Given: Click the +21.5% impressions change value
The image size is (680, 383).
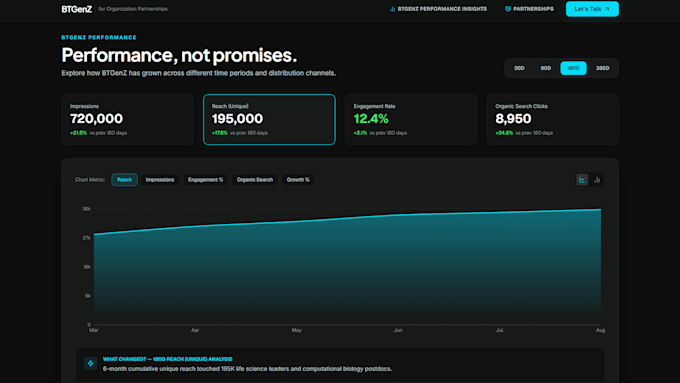Looking at the screenshot, I should pos(78,133).
